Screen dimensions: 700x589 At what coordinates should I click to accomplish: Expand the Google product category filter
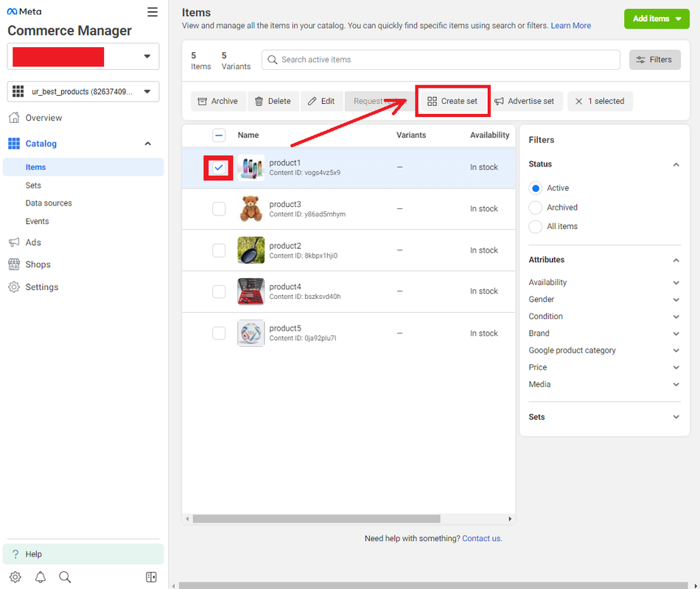point(676,350)
